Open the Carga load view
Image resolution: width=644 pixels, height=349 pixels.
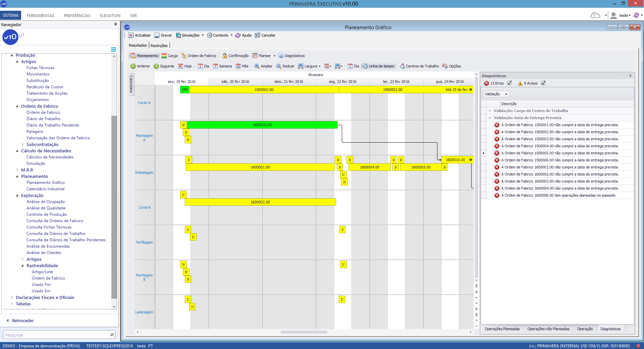pyautogui.click(x=169, y=56)
